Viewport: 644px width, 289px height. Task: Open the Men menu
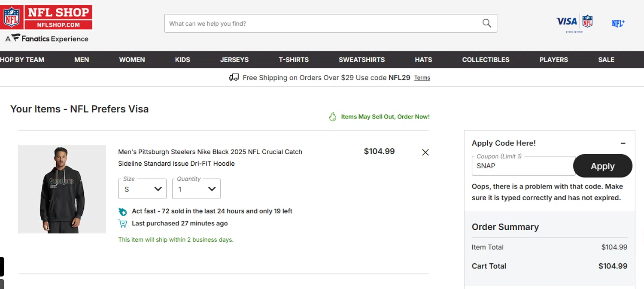(x=82, y=60)
